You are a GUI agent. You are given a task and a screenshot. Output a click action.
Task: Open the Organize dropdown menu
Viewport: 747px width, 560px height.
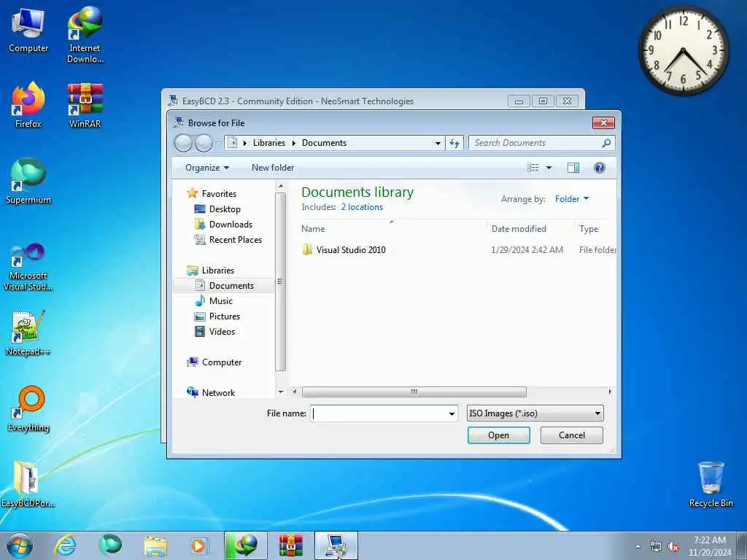pyautogui.click(x=207, y=168)
